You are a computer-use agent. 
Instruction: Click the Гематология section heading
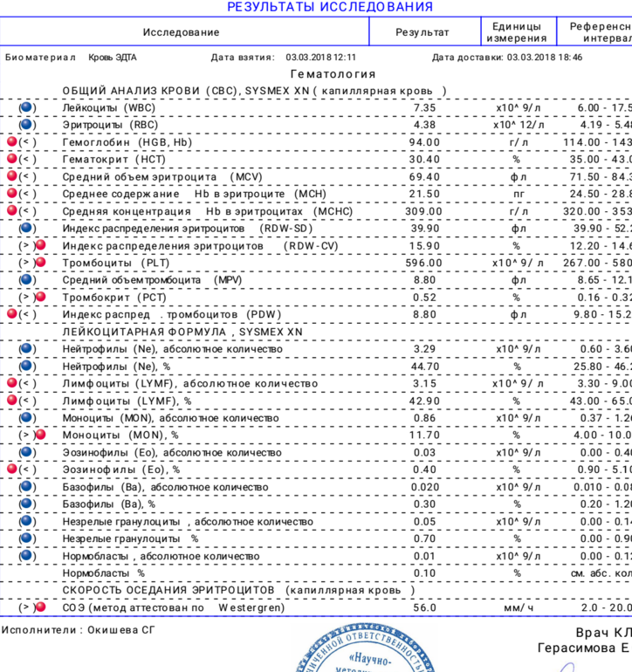tap(333, 74)
